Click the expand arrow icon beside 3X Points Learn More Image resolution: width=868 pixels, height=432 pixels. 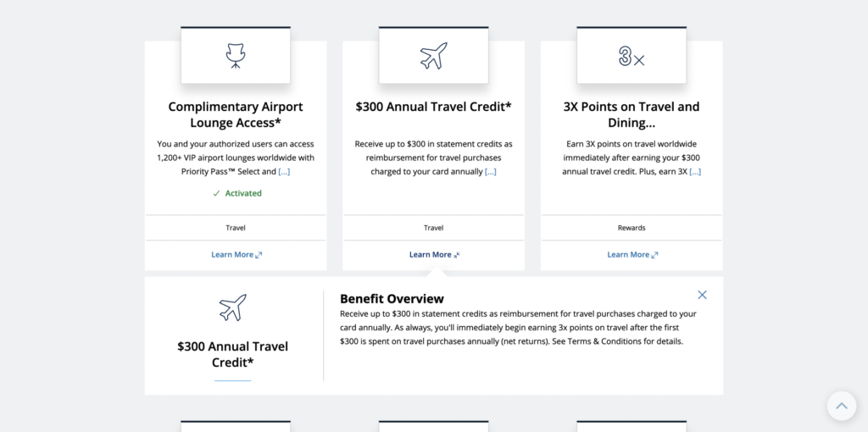[x=655, y=255]
